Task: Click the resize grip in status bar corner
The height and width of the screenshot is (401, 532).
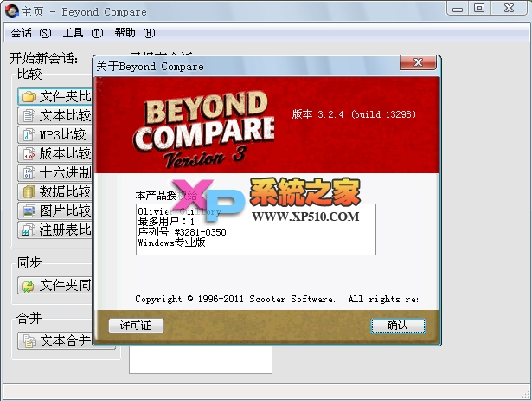Action: [527, 394]
